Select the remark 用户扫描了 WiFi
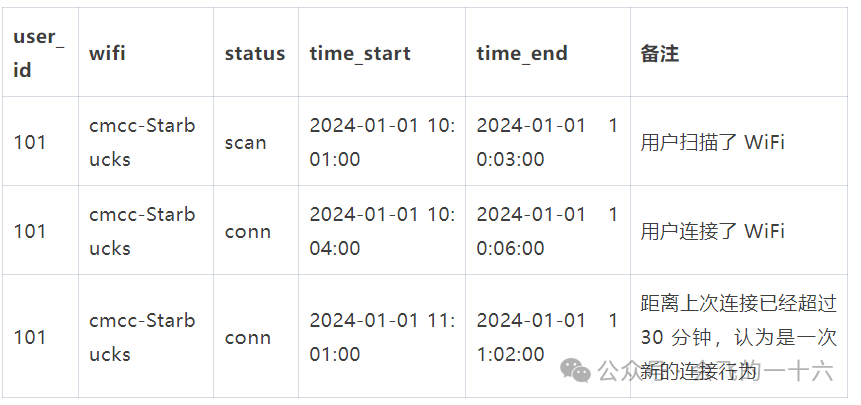This screenshot has width=861, height=405. tap(713, 142)
